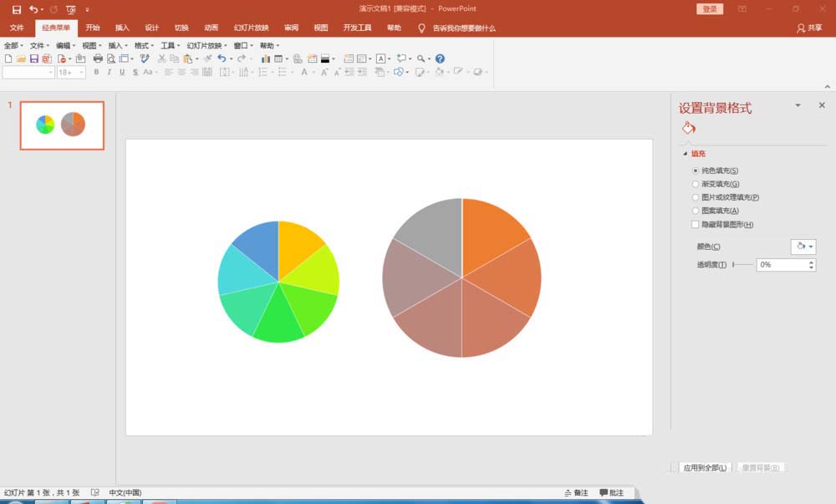The height and width of the screenshot is (504, 836).
Task: Switch to the 动画 ribbon tab
Action: point(212,28)
